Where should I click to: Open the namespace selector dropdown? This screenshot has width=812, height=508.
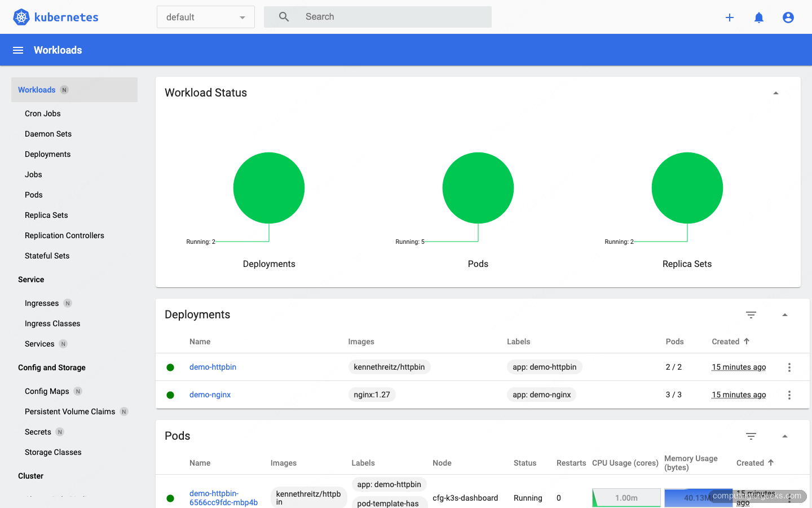tap(205, 17)
